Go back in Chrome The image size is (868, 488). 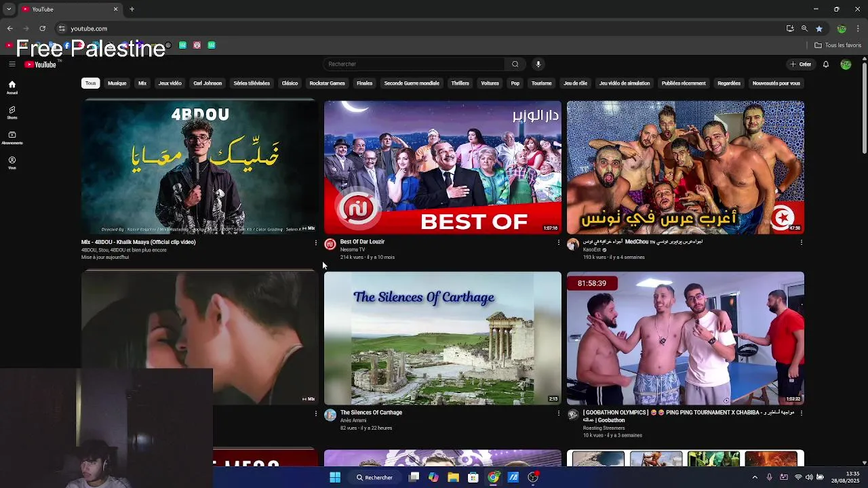click(x=9, y=28)
